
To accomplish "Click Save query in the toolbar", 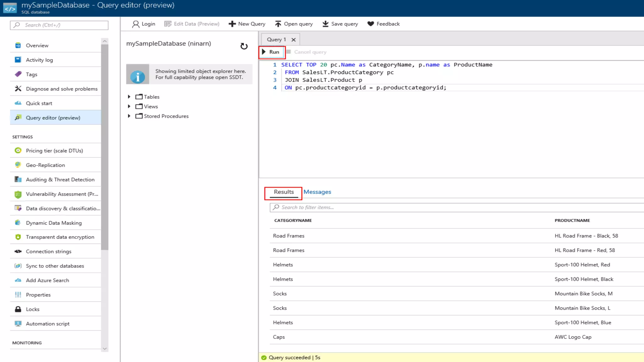I will click(340, 24).
